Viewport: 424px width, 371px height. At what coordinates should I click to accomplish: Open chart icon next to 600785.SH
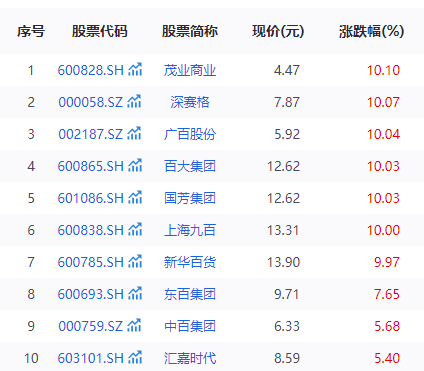135,262
